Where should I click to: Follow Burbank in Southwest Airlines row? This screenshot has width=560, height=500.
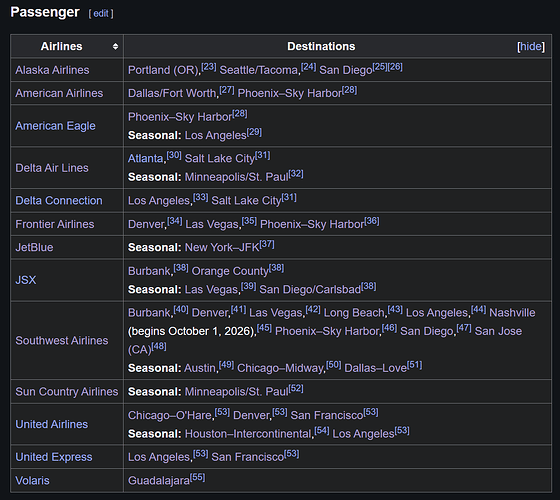pyautogui.click(x=149, y=312)
